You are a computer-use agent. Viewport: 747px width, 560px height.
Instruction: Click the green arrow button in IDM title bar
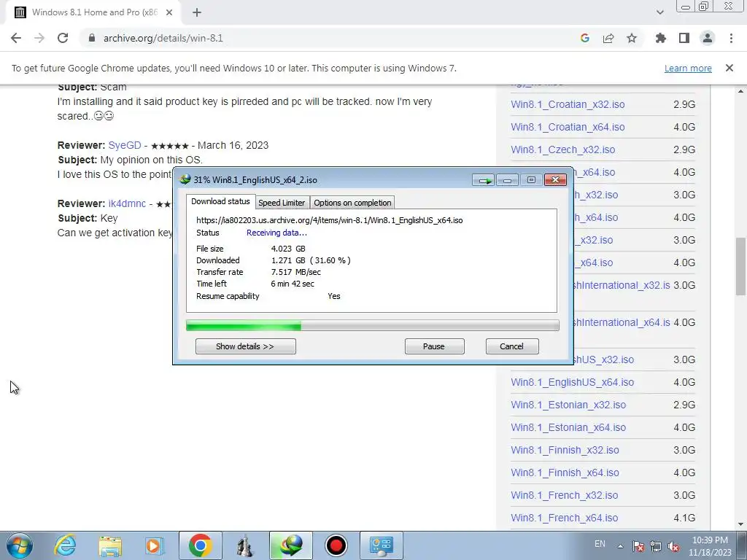coord(484,180)
